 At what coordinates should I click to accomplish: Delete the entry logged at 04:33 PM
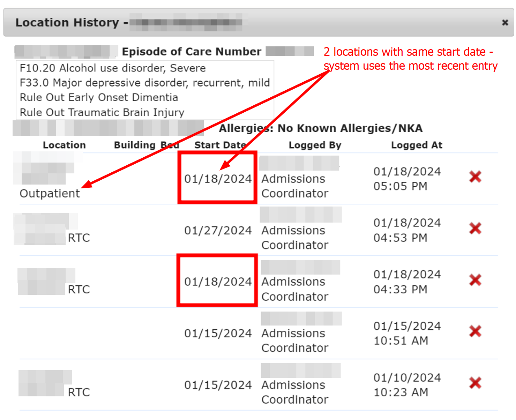coord(475,280)
